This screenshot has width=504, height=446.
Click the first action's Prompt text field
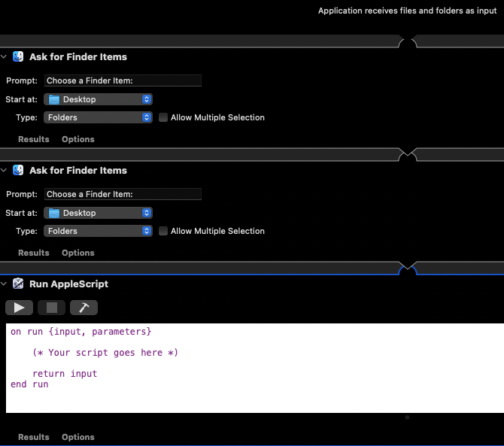[x=123, y=80]
